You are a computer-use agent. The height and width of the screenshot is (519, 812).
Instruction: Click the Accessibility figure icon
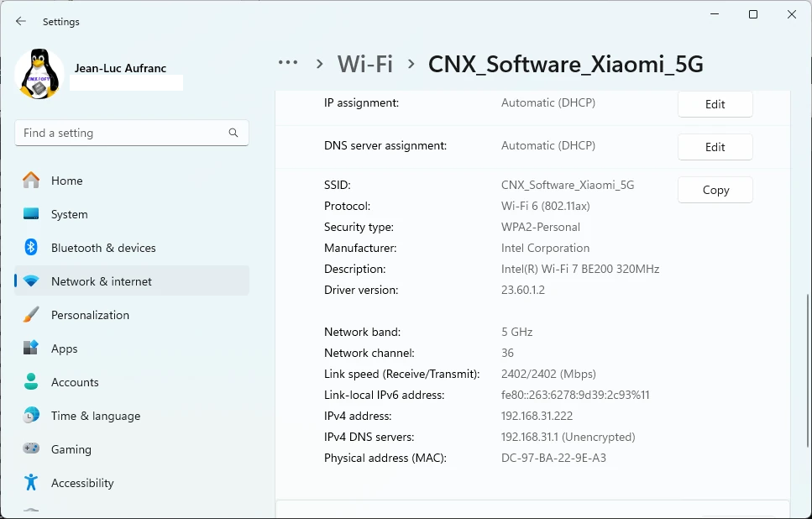(x=31, y=482)
